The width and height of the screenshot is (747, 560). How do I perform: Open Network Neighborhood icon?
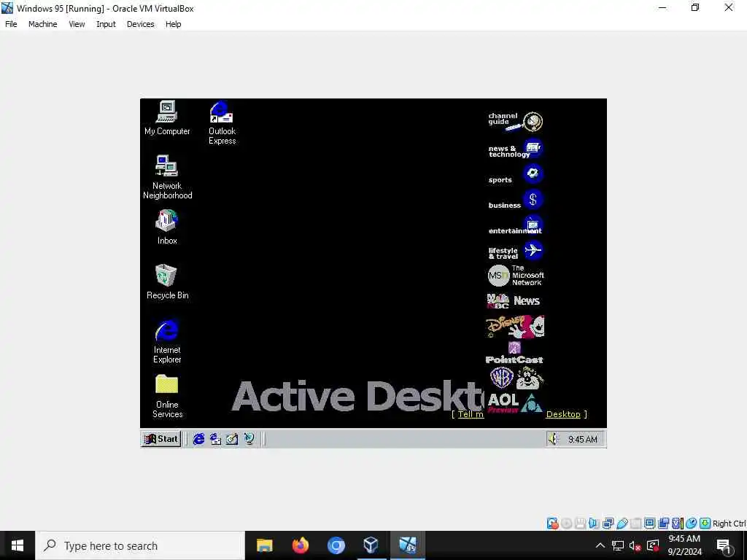coord(167,177)
